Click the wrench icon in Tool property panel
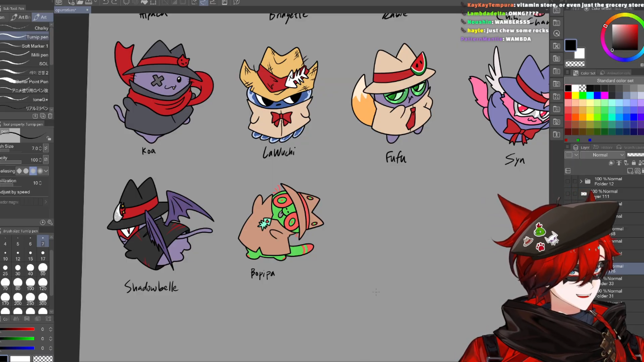 pyautogui.click(x=50, y=222)
